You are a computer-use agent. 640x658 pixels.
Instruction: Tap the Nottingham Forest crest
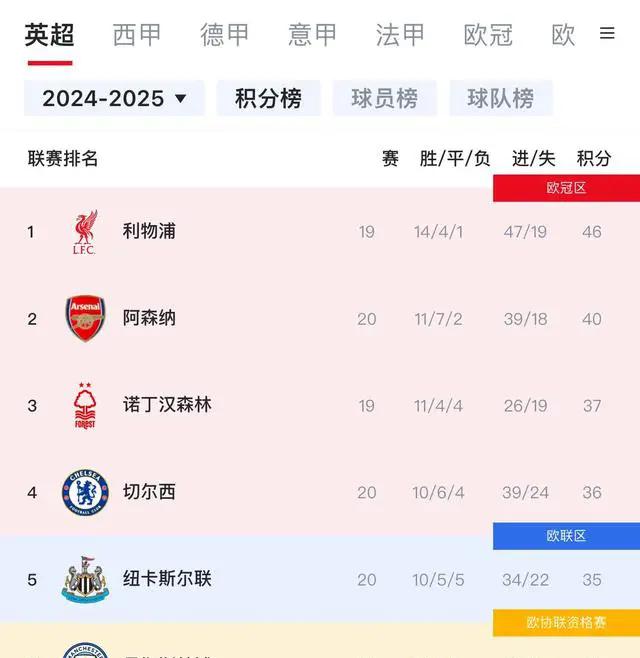point(85,406)
